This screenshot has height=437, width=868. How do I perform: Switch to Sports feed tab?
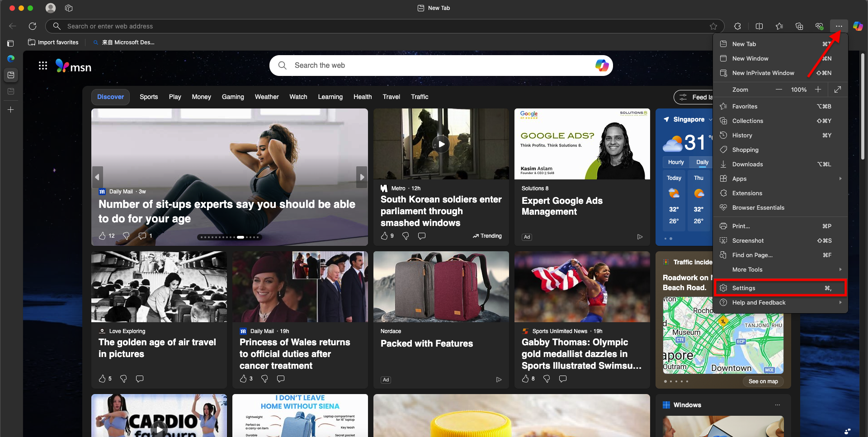(x=149, y=97)
